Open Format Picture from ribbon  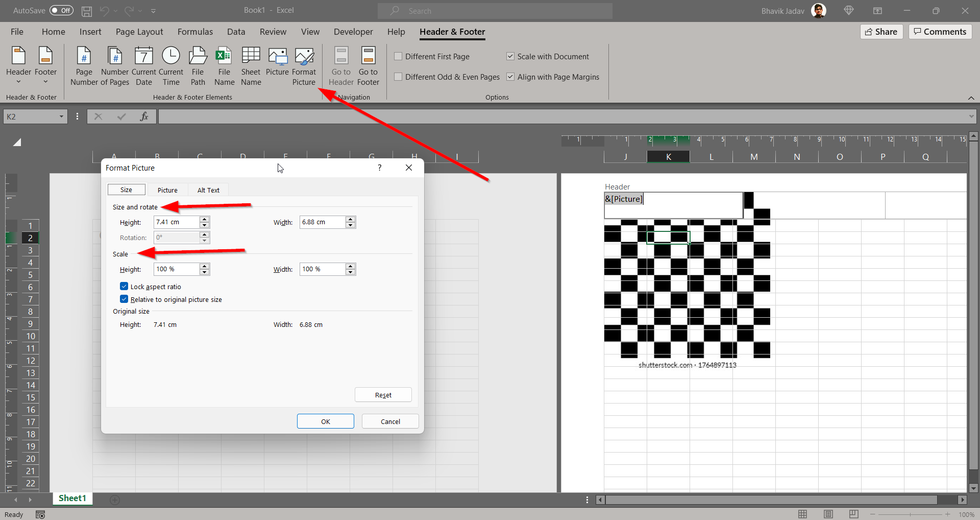pos(304,66)
